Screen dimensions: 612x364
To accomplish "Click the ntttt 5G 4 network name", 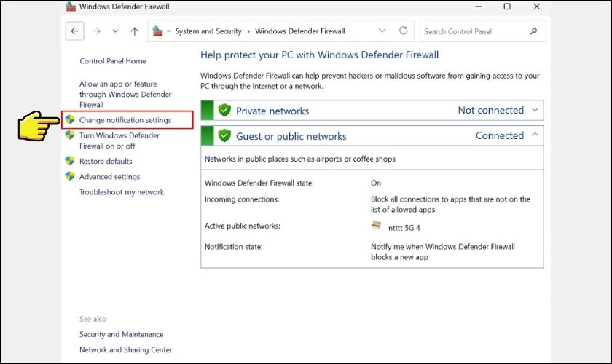I will click(404, 228).
